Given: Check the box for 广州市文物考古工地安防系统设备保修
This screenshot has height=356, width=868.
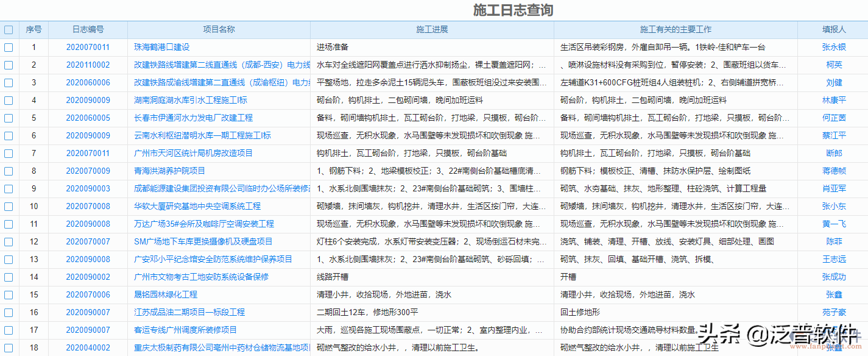Looking at the screenshot, I should click(x=9, y=277).
